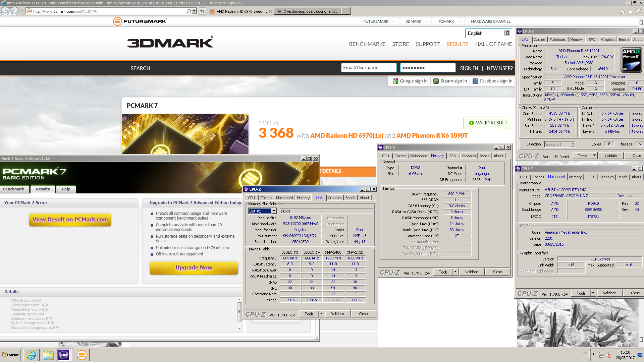Open the Graphics tab in the CPU-Z SPD window
This screenshot has height=362, width=644.
[x=334, y=198]
